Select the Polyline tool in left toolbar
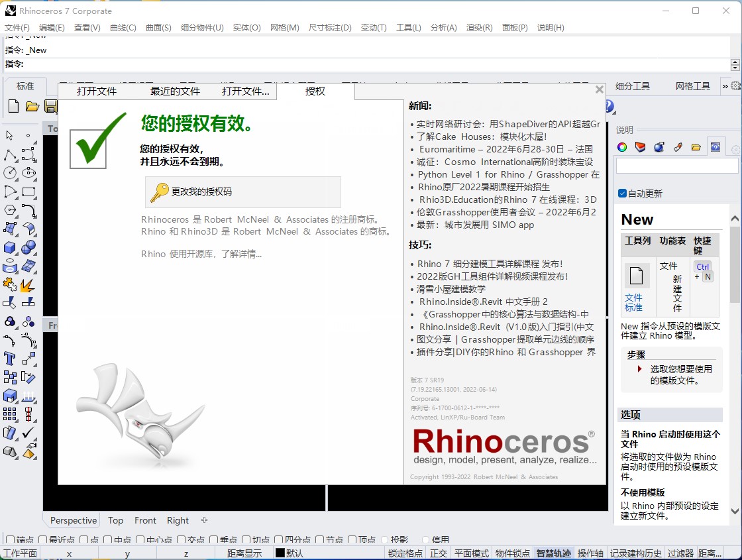 [x=10, y=154]
